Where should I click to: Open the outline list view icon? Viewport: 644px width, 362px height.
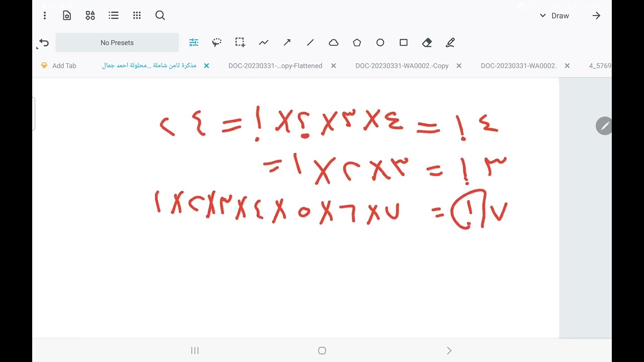click(114, 16)
